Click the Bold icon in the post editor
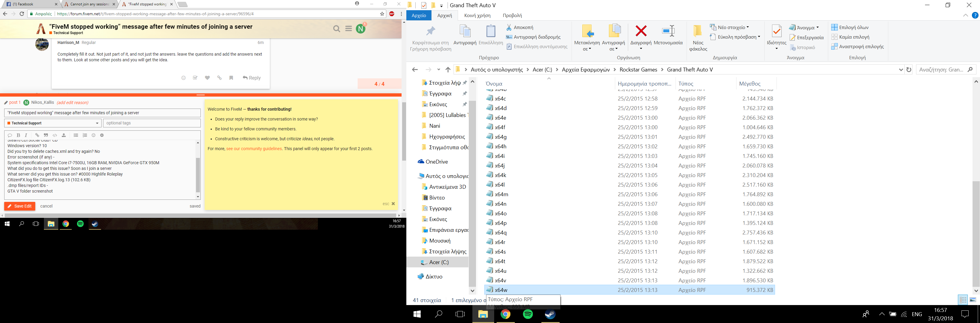The width and height of the screenshot is (980, 323). click(18, 135)
